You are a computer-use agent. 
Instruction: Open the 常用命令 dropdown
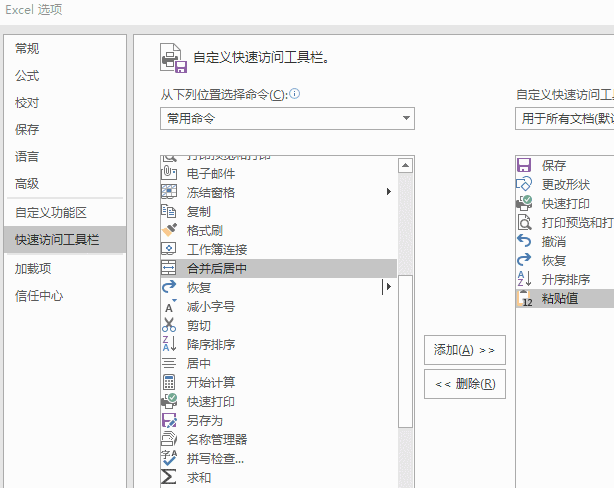pyautogui.click(x=287, y=118)
